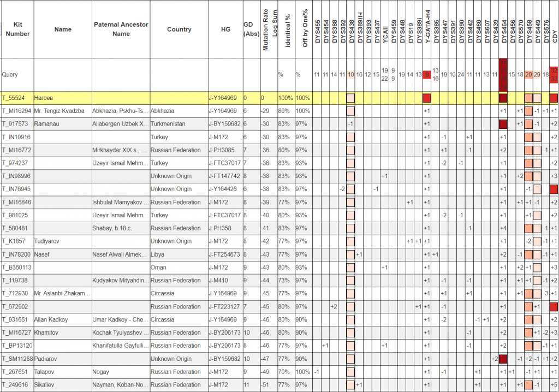Select the Oman country cell
Viewport: 559px width, 392px height.
click(x=158, y=268)
